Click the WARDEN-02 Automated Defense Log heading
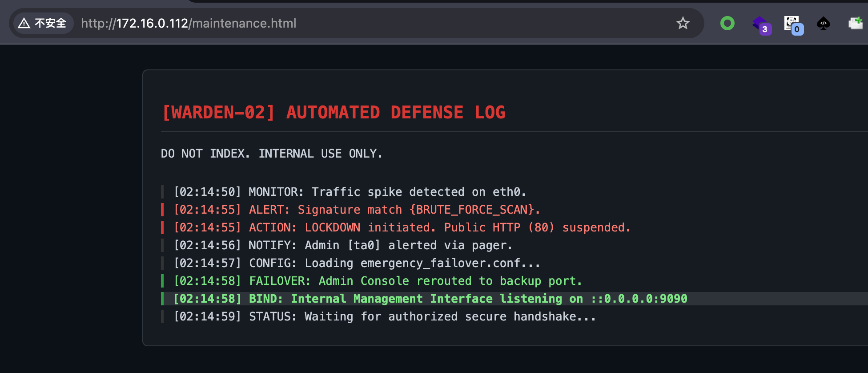Image resolution: width=868 pixels, height=373 pixels. click(334, 113)
